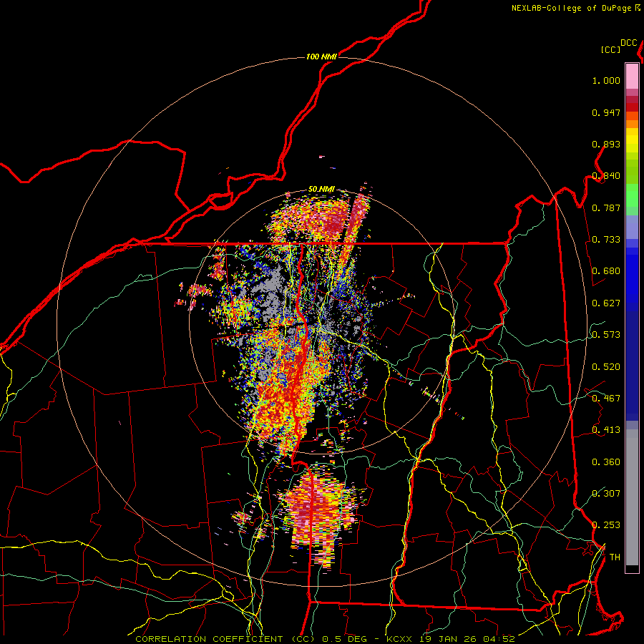Pick the bright green swatch above 0.787
Screen dimensions: 644x644
(x=632, y=195)
